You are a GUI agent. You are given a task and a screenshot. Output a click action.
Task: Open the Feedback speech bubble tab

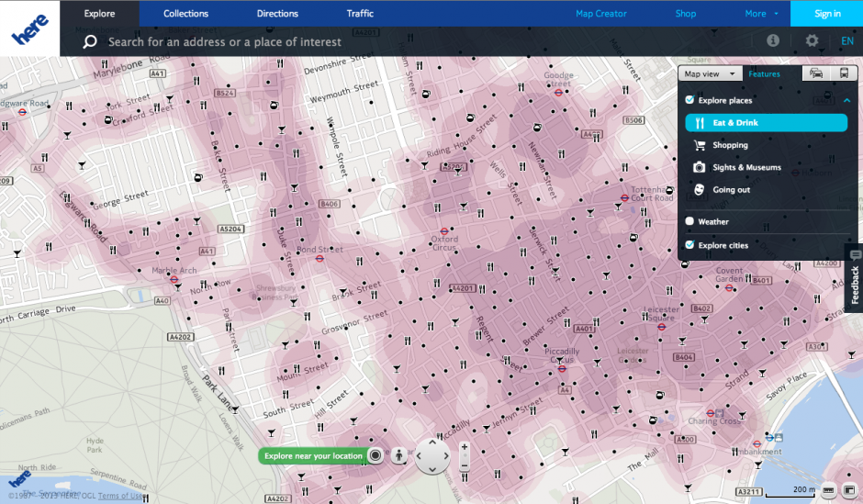point(854,278)
